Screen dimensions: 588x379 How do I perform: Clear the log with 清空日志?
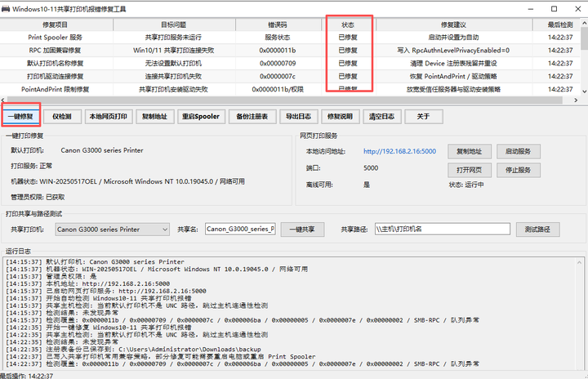[x=381, y=116]
